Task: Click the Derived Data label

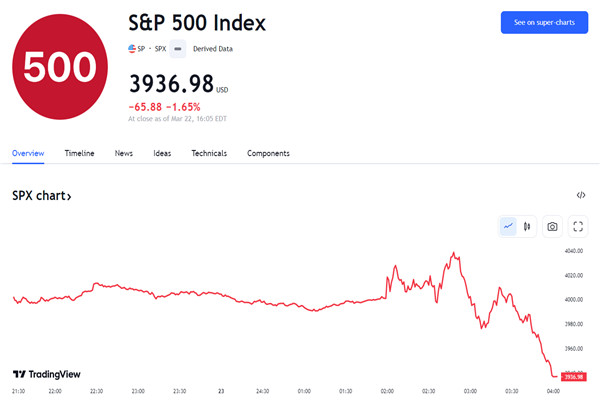Action: 213,49
